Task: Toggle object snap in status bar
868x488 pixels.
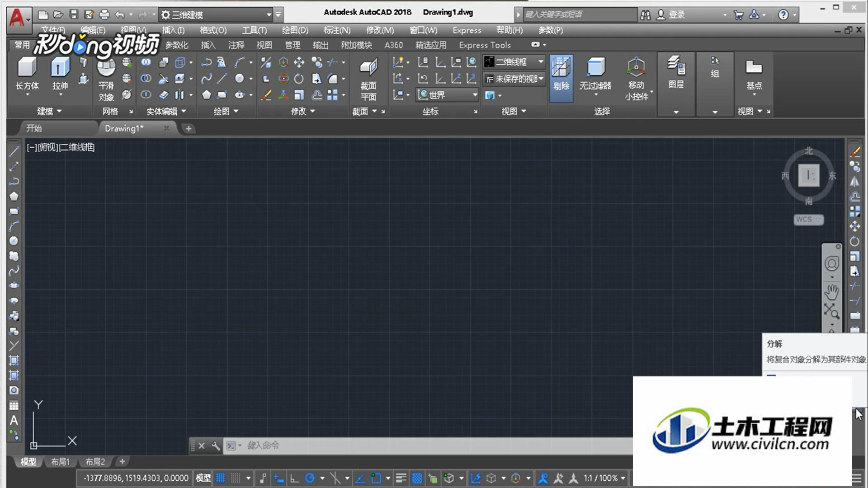Action: (x=376, y=478)
